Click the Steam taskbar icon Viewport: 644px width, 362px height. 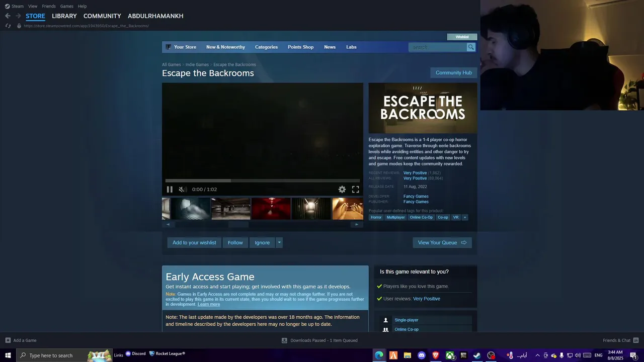(477, 355)
